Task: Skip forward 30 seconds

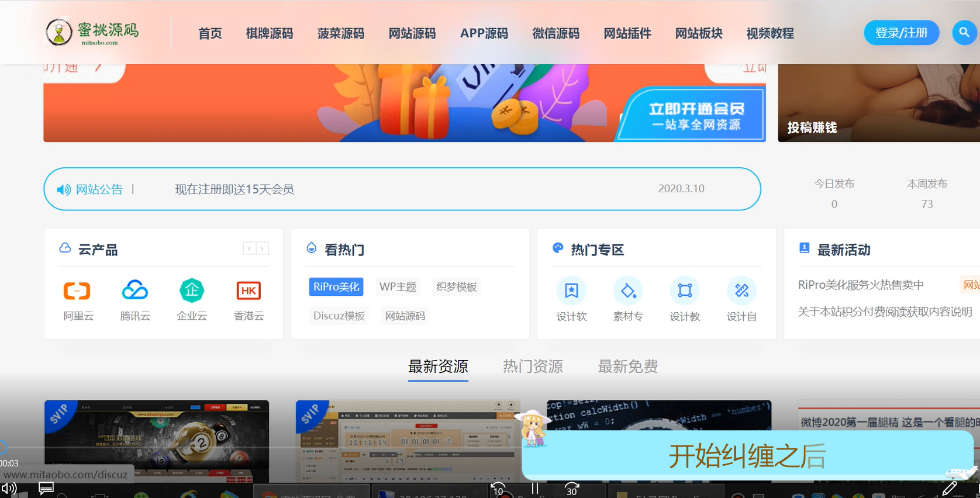Action: click(x=571, y=489)
